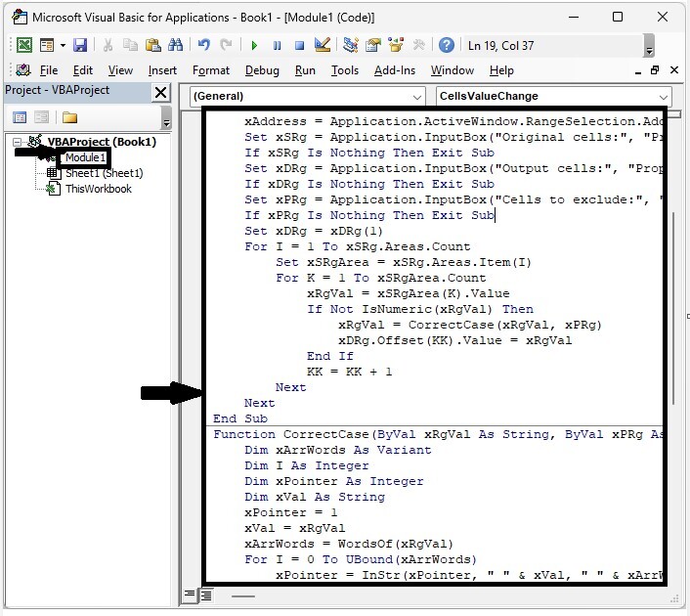690x616 pixels.
Task: Select Sheet1 (Sheet1) in the project tree
Action: pyautogui.click(x=104, y=173)
